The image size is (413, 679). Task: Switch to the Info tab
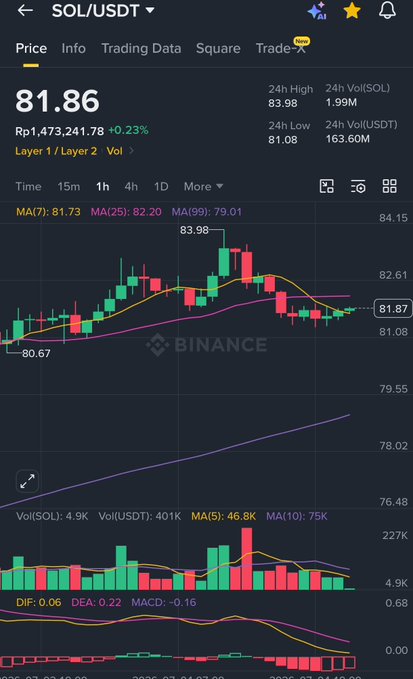pos(74,48)
